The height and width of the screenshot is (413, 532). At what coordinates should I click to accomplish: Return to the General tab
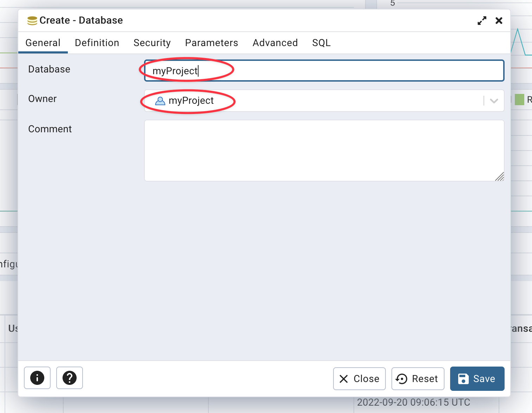tap(43, 43)
